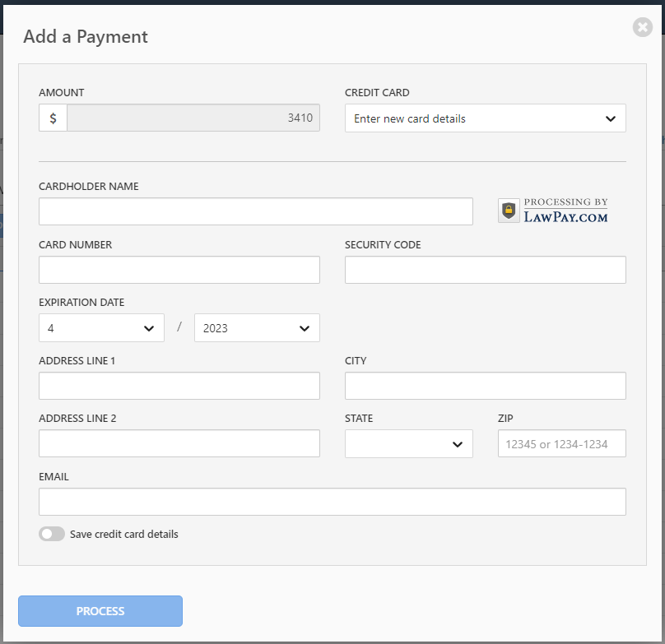The height and width of the screenshot is (644, 665).
Task: Close the Add a Payment dialog
Action: coord(643,28)
